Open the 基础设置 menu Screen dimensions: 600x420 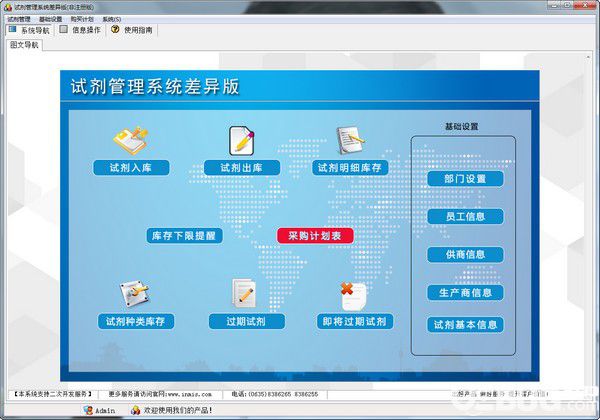coord(51,19)
